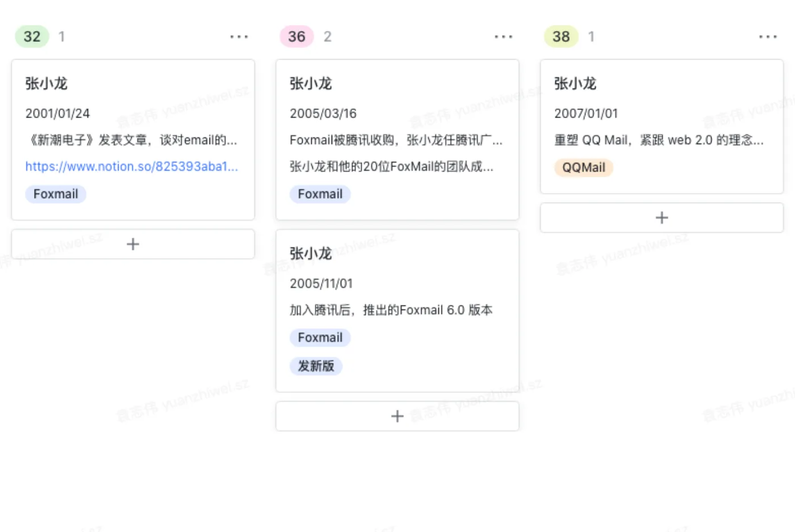Click the 《新潮电子》发表文章 description text
Image resolution: width=795 pixels, height=532 pixels.
pos(132,140)
